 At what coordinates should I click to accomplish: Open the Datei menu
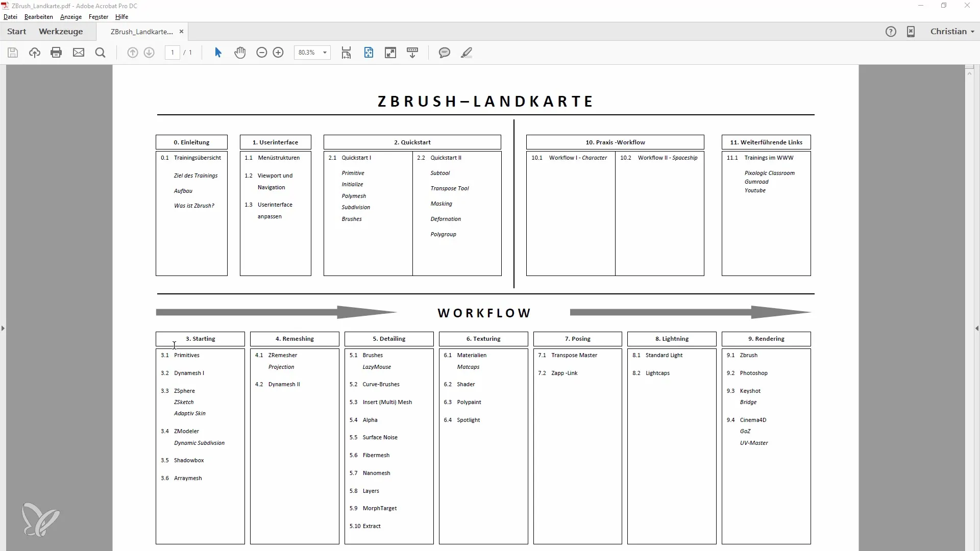pos(10,16)
